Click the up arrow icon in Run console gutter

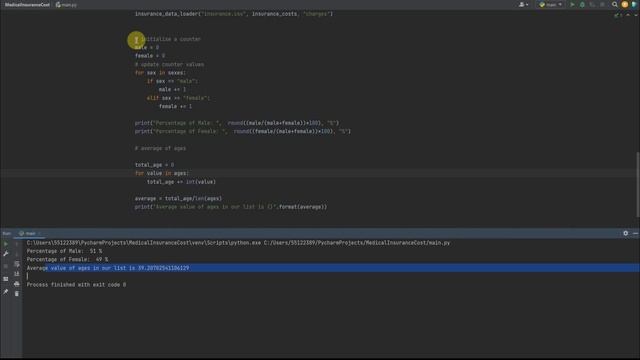click(x=17, y=244)
